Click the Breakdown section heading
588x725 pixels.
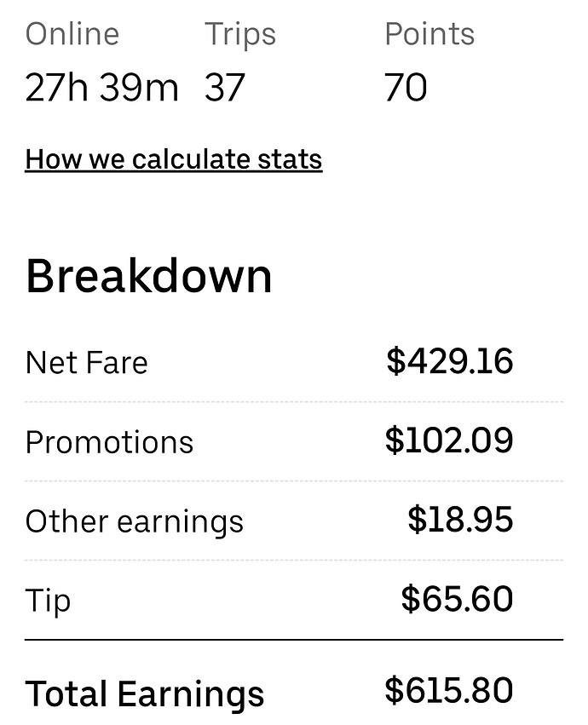(x=149, y=277)
